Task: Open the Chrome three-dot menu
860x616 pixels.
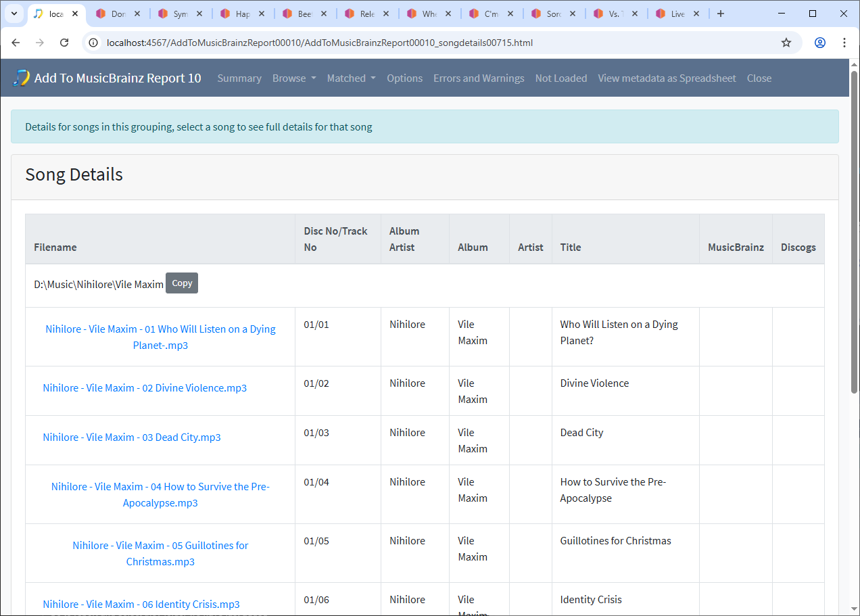Action: [844, 43]
